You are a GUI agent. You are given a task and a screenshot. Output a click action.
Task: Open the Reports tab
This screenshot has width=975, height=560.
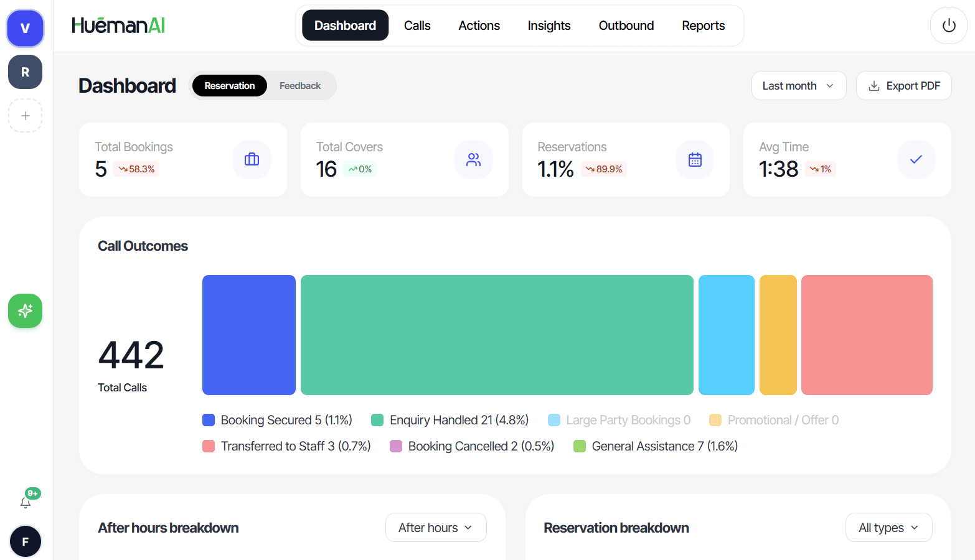[x=704, y=26]
